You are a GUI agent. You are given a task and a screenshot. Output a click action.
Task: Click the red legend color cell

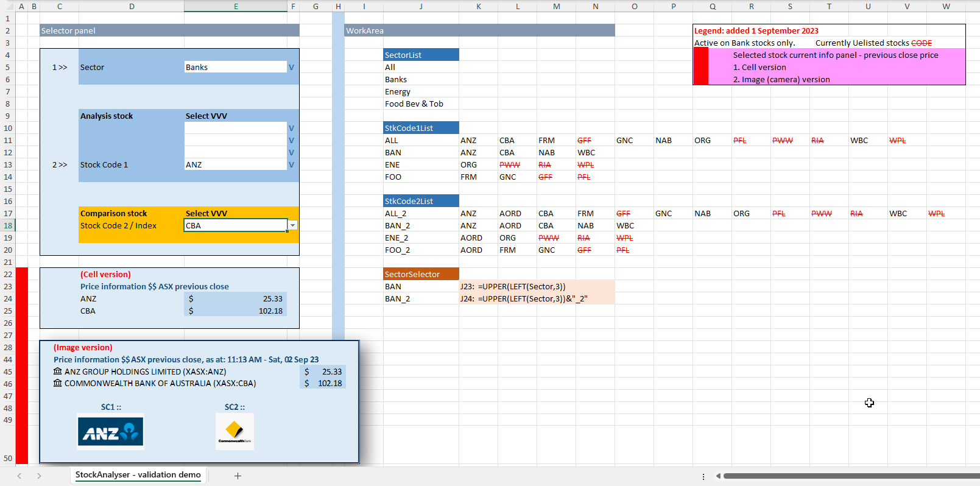coord(700,66)
